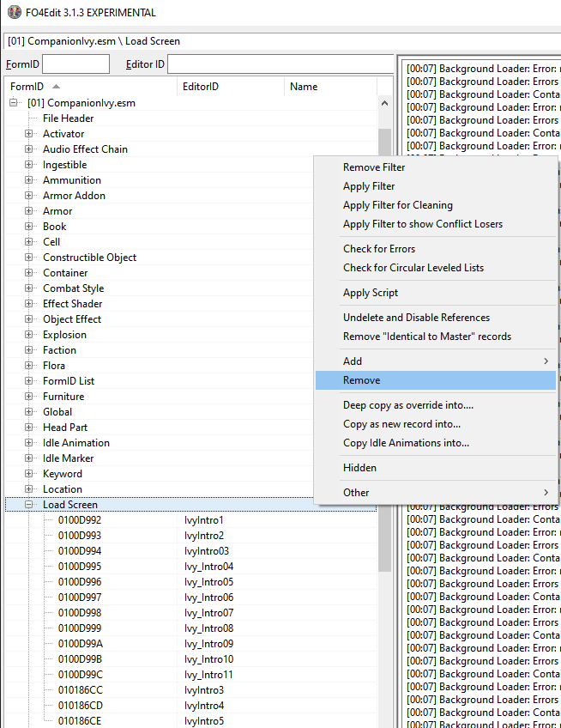Viewport: 561px width, 728px height.
Task: Select record 0100D995 Ivy_Intro04
Action: coord(190,567)
